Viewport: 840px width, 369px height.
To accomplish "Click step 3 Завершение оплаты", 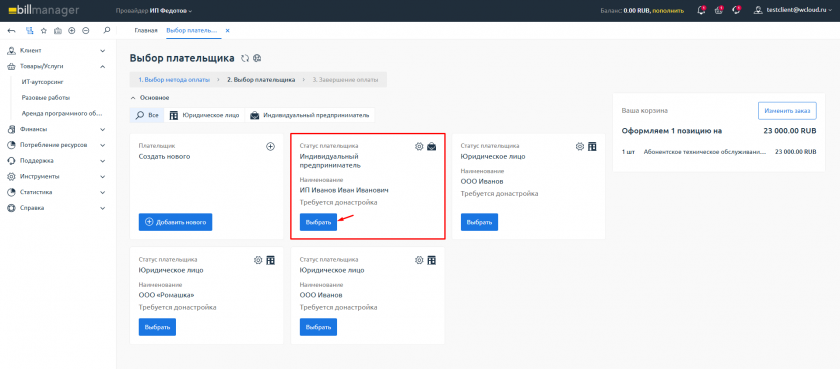I will (x=346, y=80).
